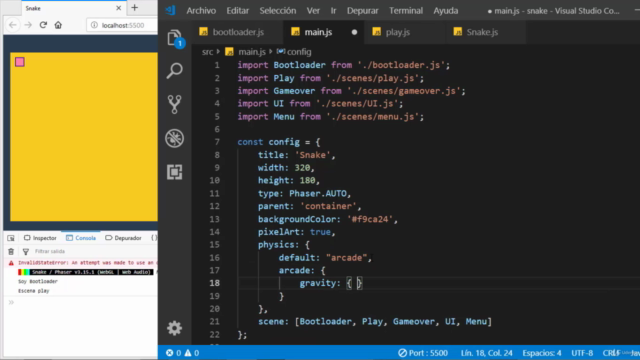Open the Search view in VS Code
Viewport: 640px width, 360px height.
pyautogui.click(x=175, y=71)
